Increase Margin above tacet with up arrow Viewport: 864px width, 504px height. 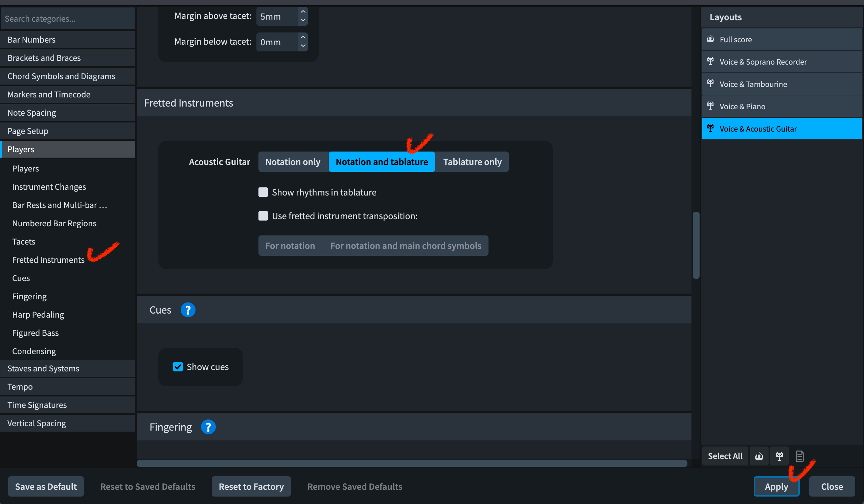[303, 12]
